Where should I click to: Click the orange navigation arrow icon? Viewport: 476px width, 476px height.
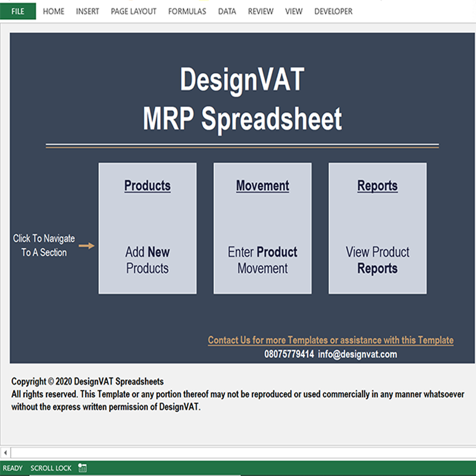pos(86,246)
